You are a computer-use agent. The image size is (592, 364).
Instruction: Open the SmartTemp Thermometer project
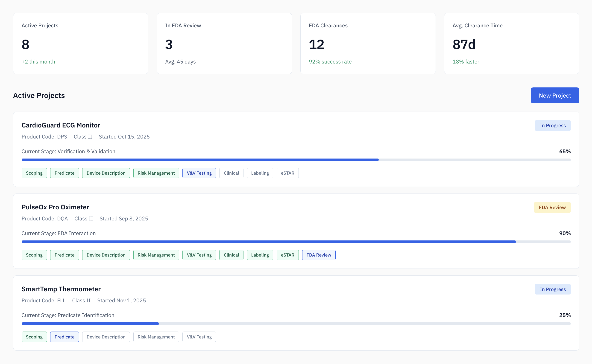click(x=61, y=289)
